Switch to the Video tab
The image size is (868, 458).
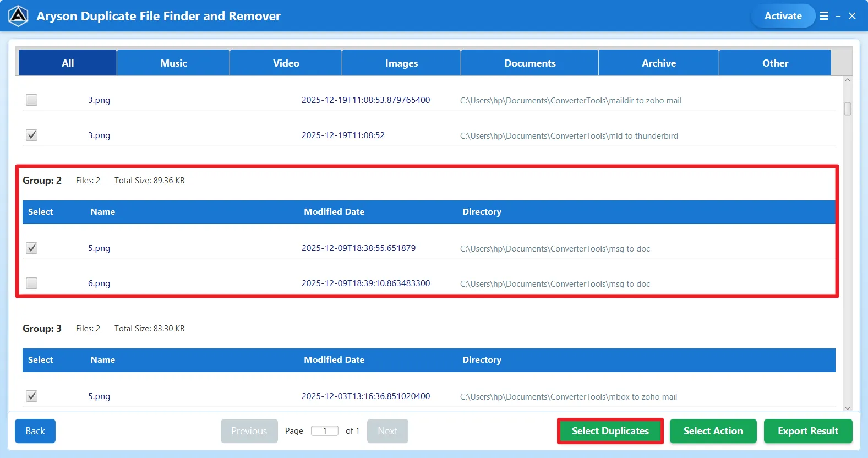[x=286, y=63]
